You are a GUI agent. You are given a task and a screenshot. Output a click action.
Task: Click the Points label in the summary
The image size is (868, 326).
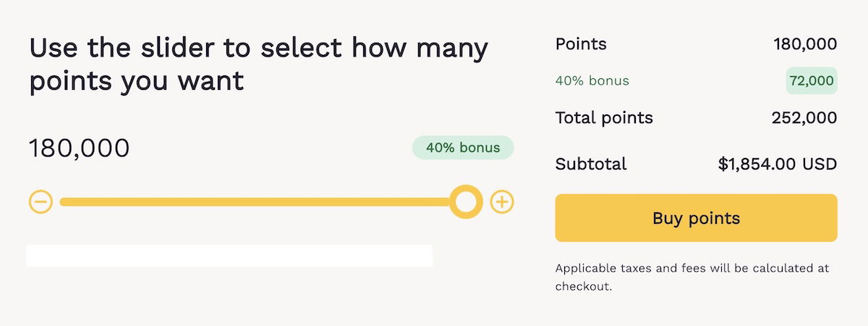[581, 44]
